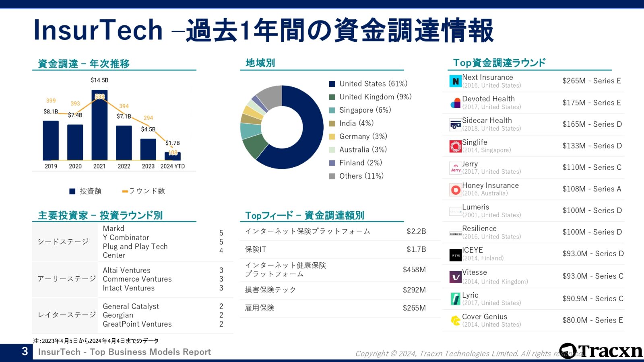
Task: Click the Sidecar Health logo icon
Action: (456, 125)
